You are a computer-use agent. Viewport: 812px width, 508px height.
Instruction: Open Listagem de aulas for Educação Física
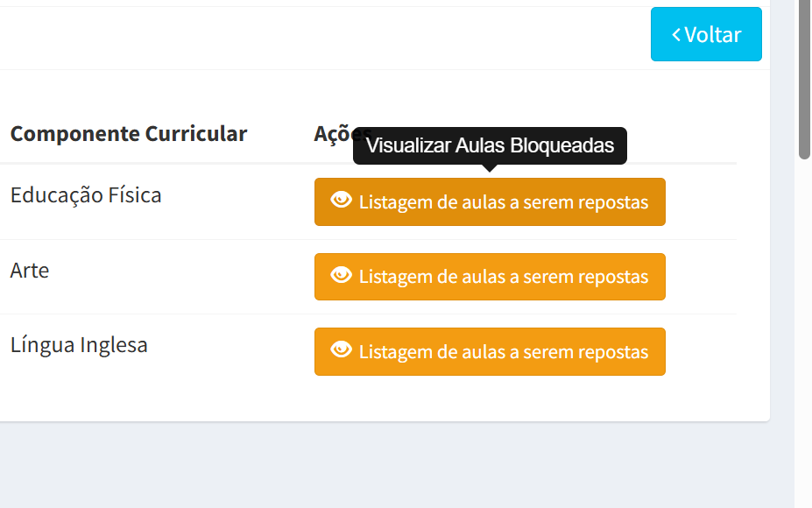[x=490, y=202]
